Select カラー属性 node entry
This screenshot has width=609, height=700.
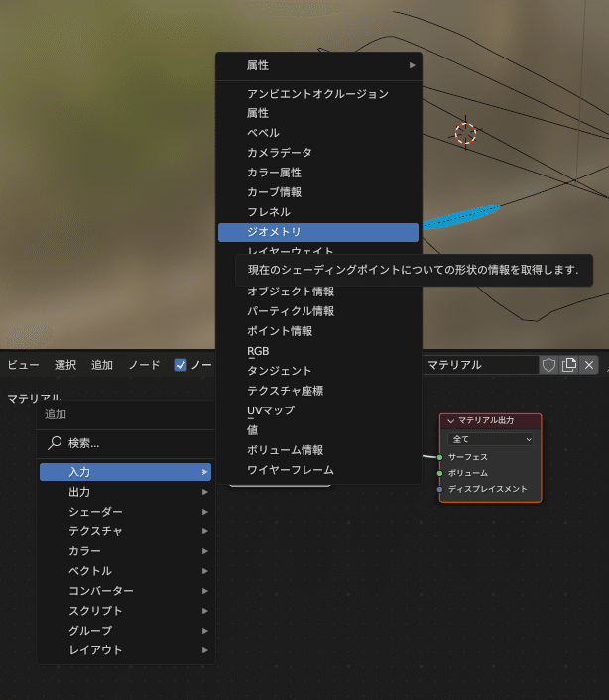tap(318, 173)
